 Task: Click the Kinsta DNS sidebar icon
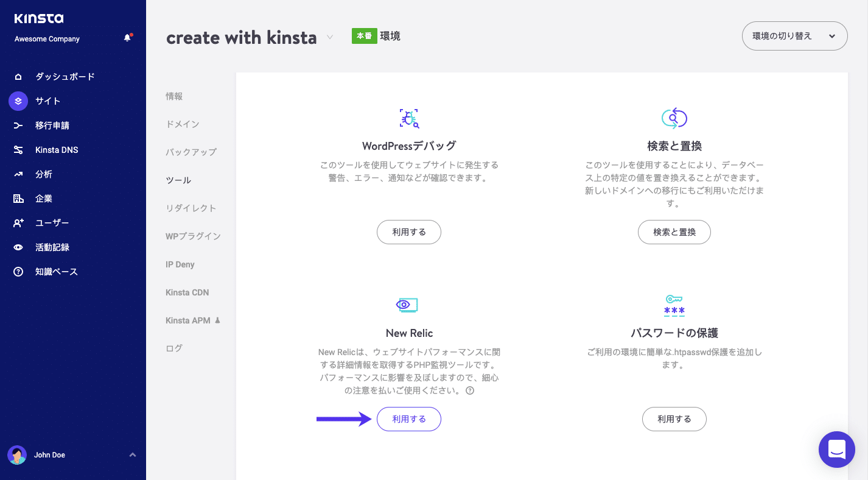tap(18, 150)
